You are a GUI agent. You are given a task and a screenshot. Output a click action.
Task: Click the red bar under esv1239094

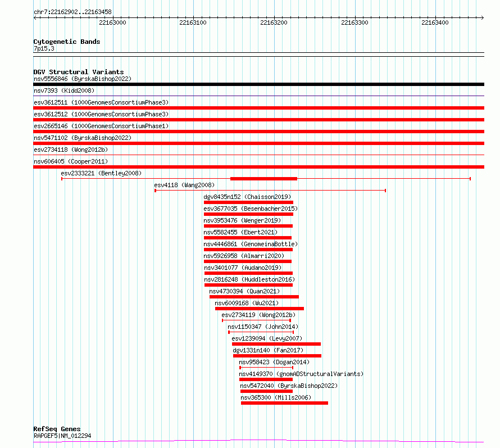click(276, 344)
